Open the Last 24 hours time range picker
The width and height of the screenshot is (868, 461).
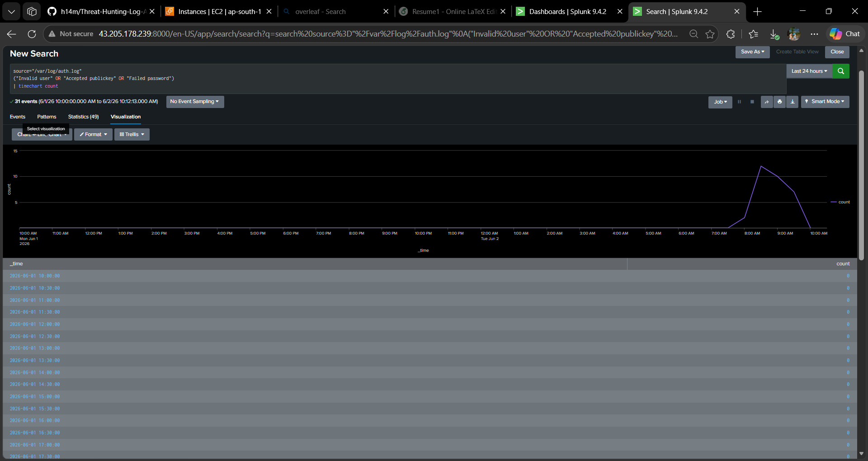[x=809, y=71]
